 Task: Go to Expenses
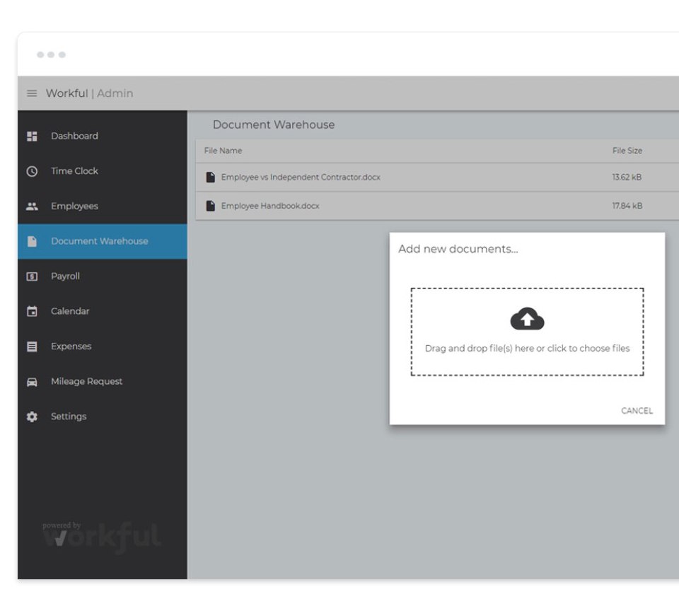pyautogui.click(x=71, y=347)
